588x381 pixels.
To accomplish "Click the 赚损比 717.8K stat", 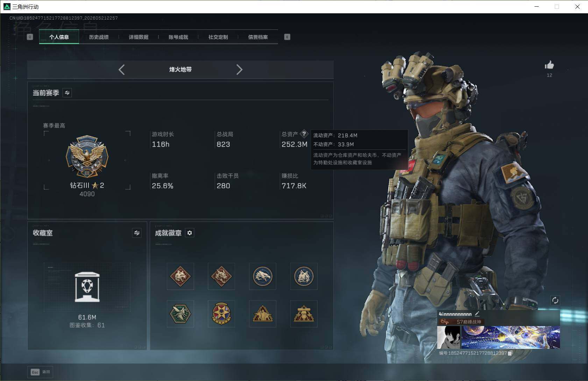I will pyautogui.click(x=294, y=181).
